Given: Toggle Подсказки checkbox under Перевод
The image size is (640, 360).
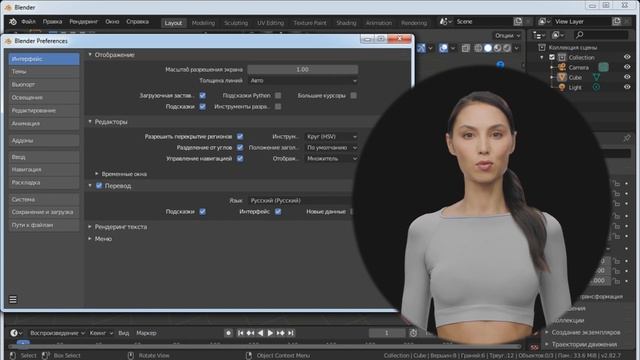Looking at the screenshot, I should click(202, 211).
